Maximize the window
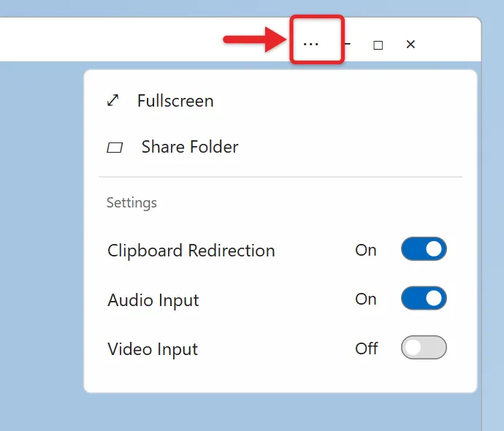This screenshot has width=504, height=431. pos(378,45)
